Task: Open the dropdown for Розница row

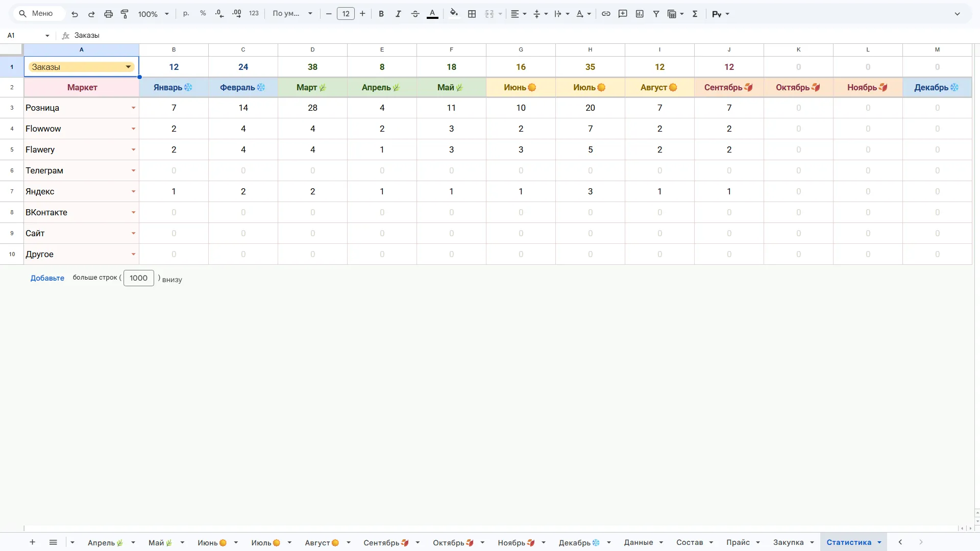Action: point(133,108)
